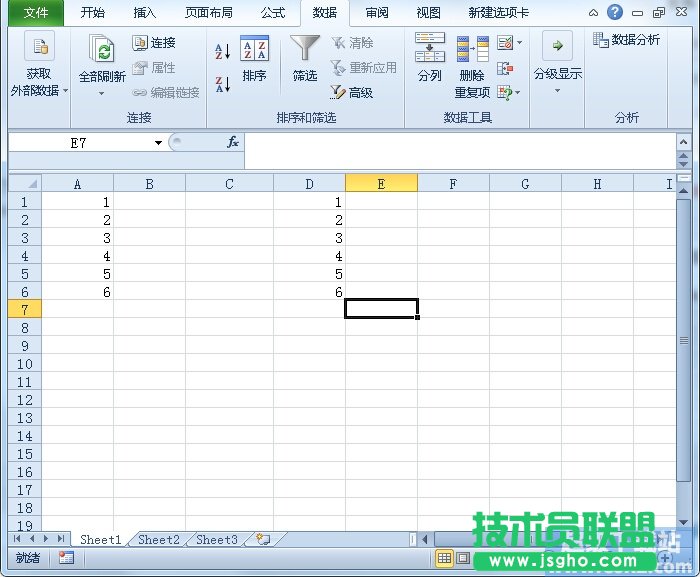Open the Name Box dropdown arrow
The image size is (700, 577).
(158, 143)
